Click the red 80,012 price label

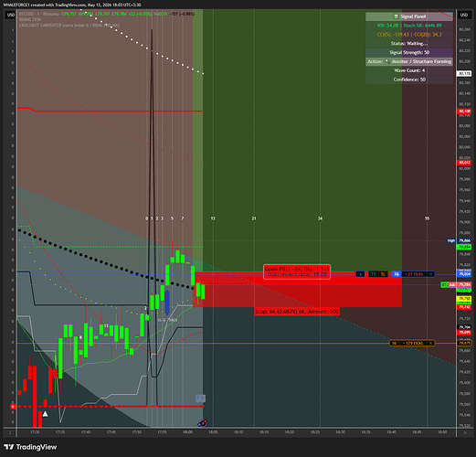(x=464, y=163)
